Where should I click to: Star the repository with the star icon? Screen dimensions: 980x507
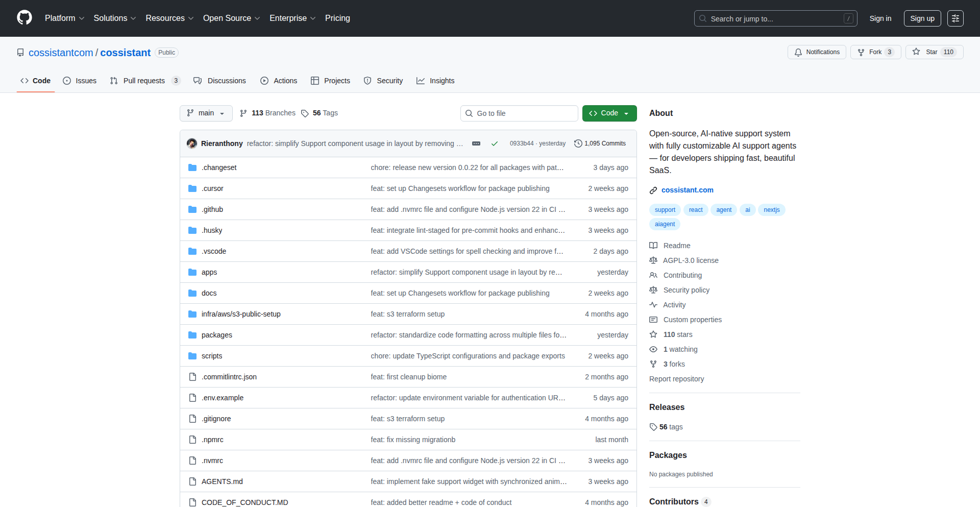point(916,52)
